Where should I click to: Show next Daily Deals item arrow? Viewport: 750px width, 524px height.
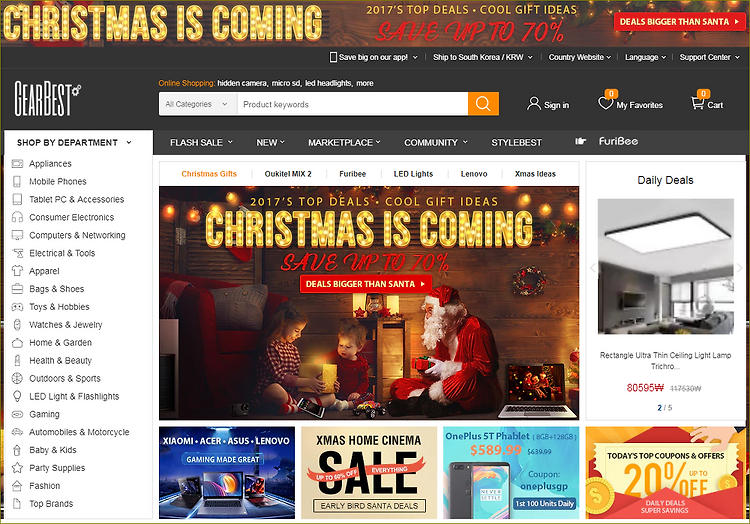739,268
